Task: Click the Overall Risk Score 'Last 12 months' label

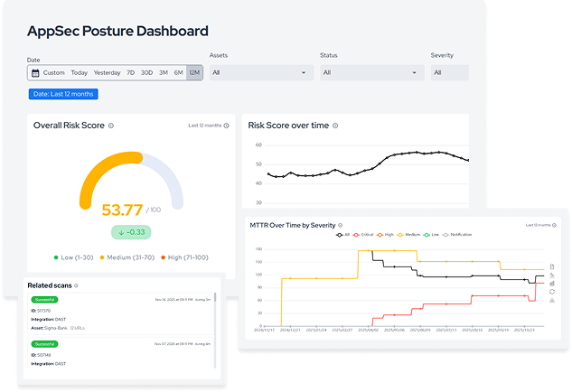Action: [x=204, y=126]
